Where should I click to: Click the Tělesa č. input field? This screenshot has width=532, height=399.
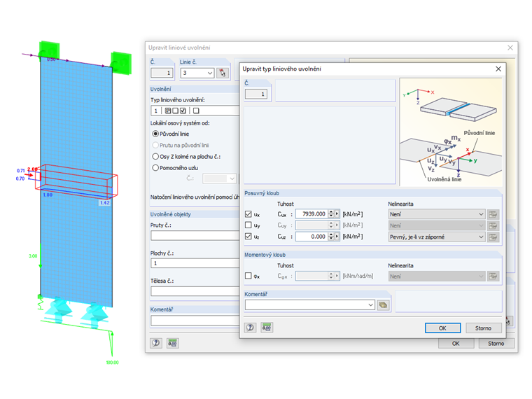(x=195, y=291)
